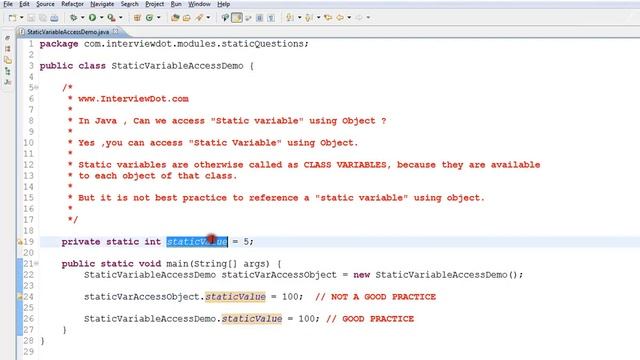This screenshot has width=640, height=360.
Task: Open the Search menu
Action: pos(129,4)
